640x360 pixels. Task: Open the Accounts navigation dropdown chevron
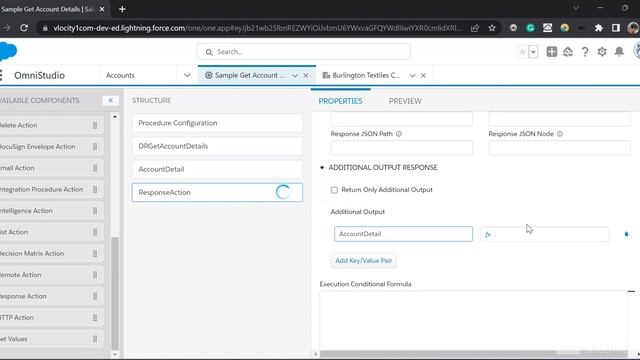[187, 76]
